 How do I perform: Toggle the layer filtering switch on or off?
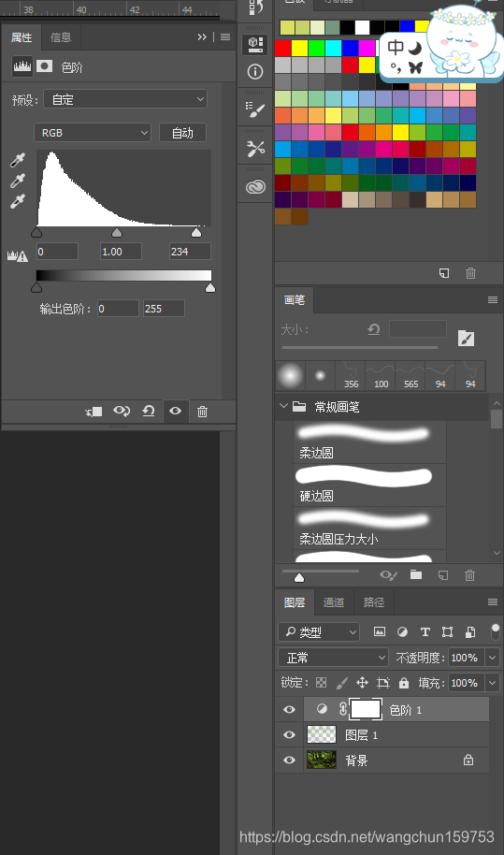pyautogui.click(x=495, y=630)
